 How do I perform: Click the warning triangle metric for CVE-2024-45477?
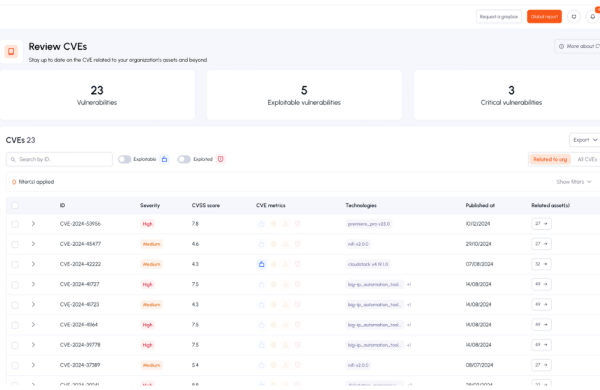285,244
